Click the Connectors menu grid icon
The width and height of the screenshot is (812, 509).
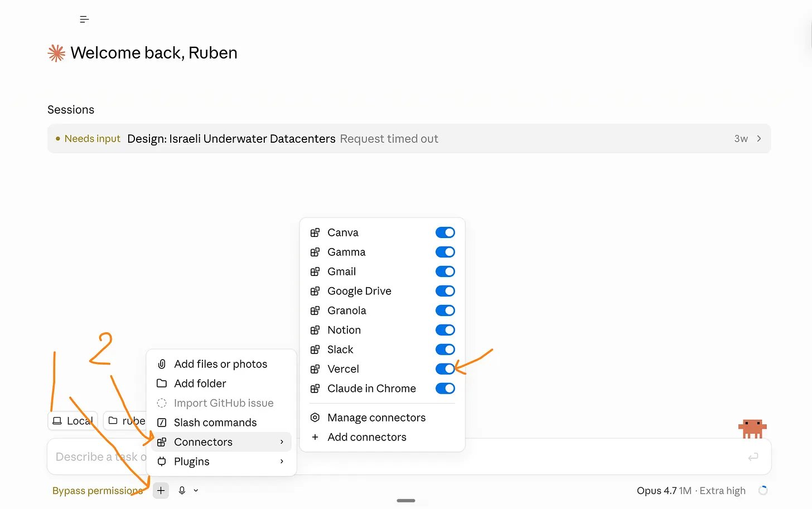[x=162, y=442]
